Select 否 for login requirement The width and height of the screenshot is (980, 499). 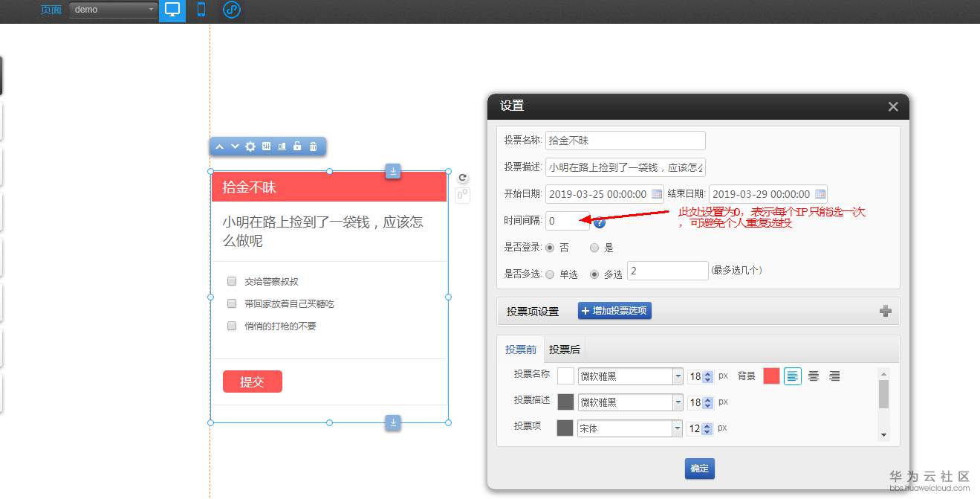pos(550,248)
